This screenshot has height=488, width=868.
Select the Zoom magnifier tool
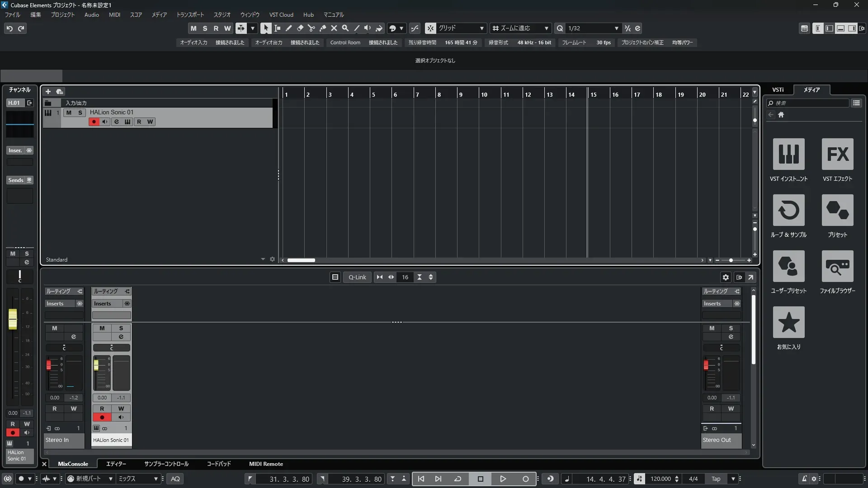pyautogui.click(x=345, y=28)
